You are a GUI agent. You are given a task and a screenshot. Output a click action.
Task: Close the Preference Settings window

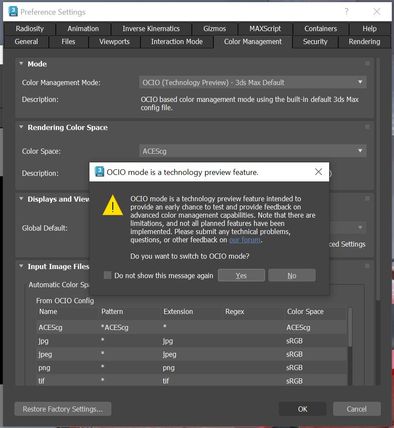tap(377, 12)
